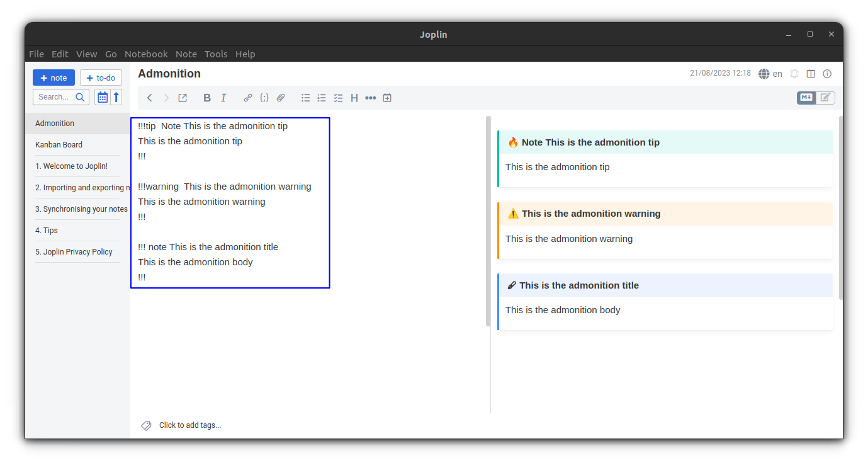This screenshot has width=868, height=465.
Task: Click editor line '!!! note This is the admonition title'
Action: tap(208, 247)
